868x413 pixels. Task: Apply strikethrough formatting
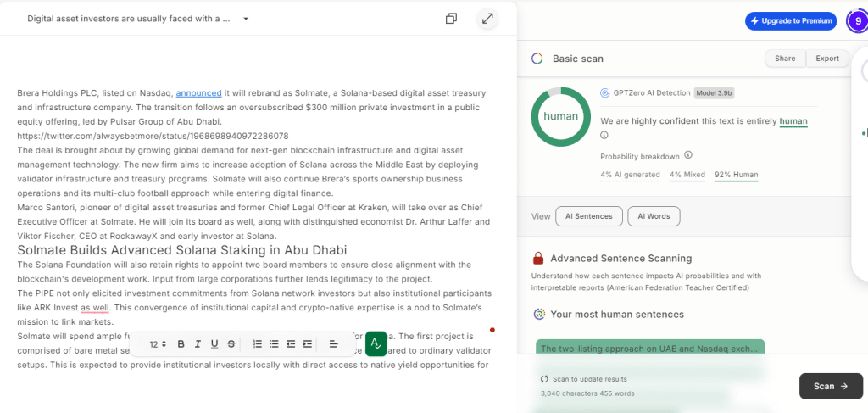pos(231,344)
